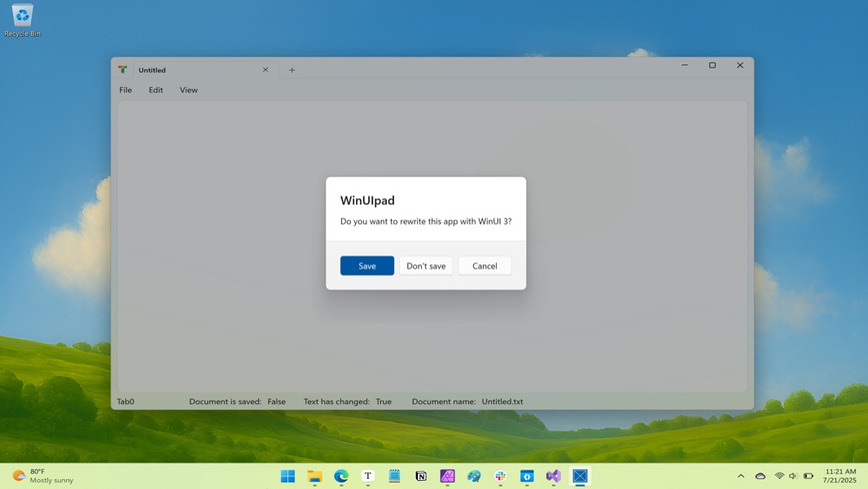Open the Recycle Bin desktop icon
The width and height of the screenshot is (868, 489).
click(22, 20)
